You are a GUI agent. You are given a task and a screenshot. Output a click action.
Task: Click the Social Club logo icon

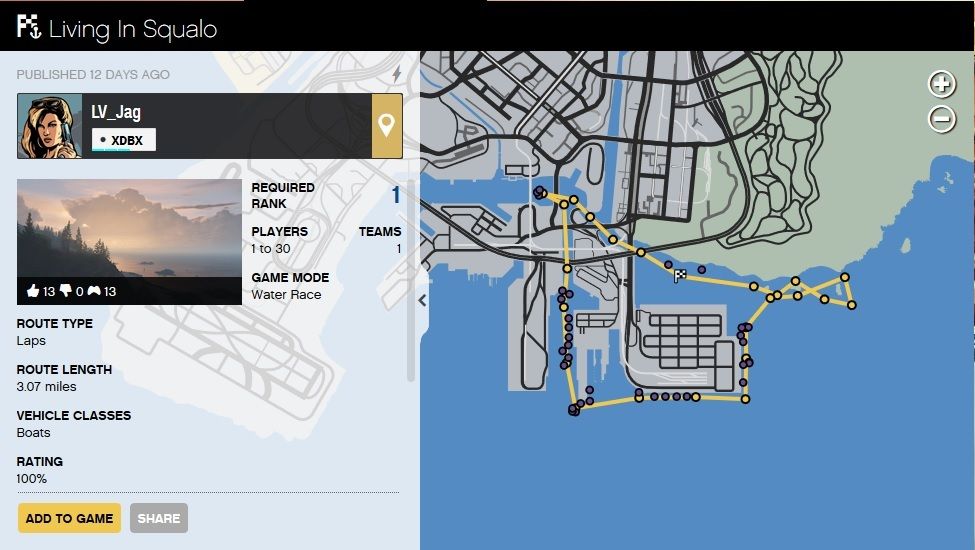[x=28, y=27]
